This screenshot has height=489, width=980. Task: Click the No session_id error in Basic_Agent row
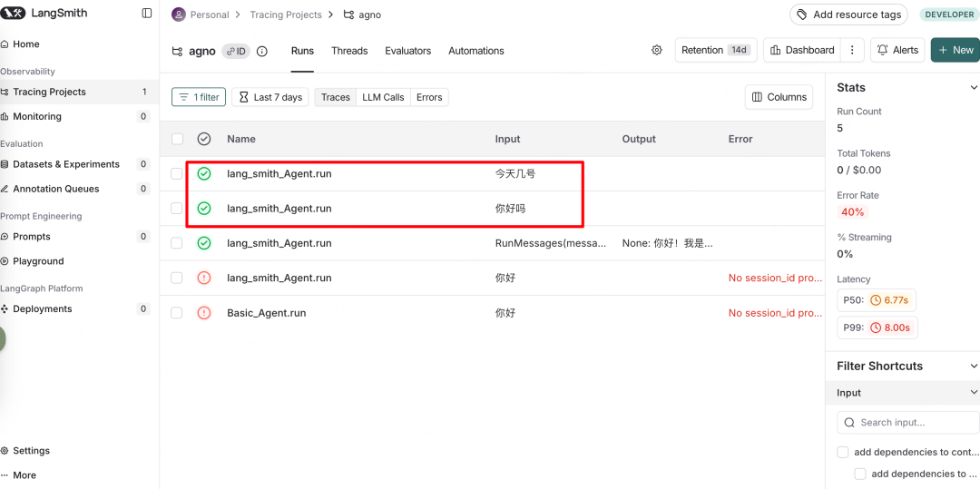pos(775,313)
